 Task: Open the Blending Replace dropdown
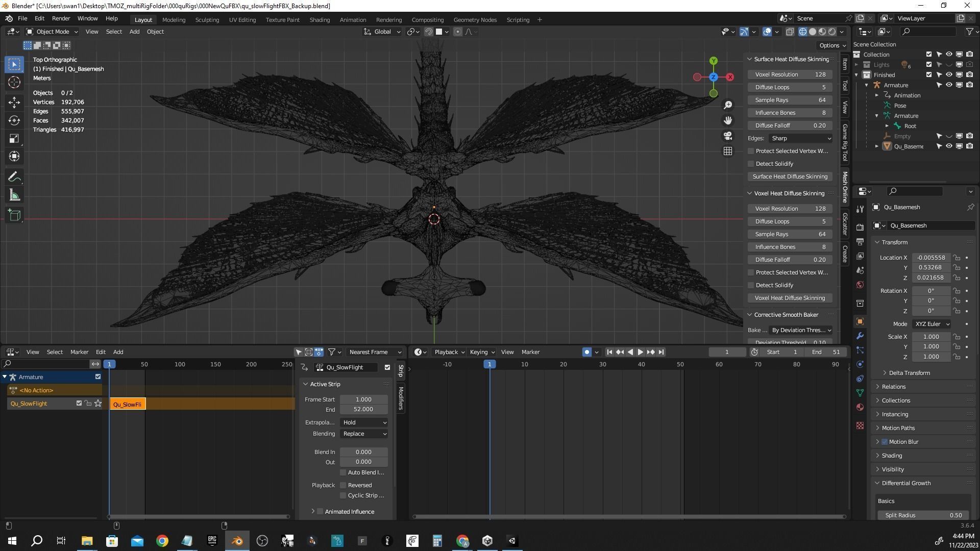(364, 434)
